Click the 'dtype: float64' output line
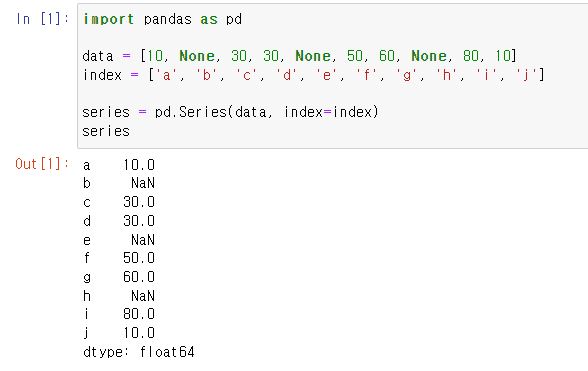 pyautogui.click(x=139, y=352)
